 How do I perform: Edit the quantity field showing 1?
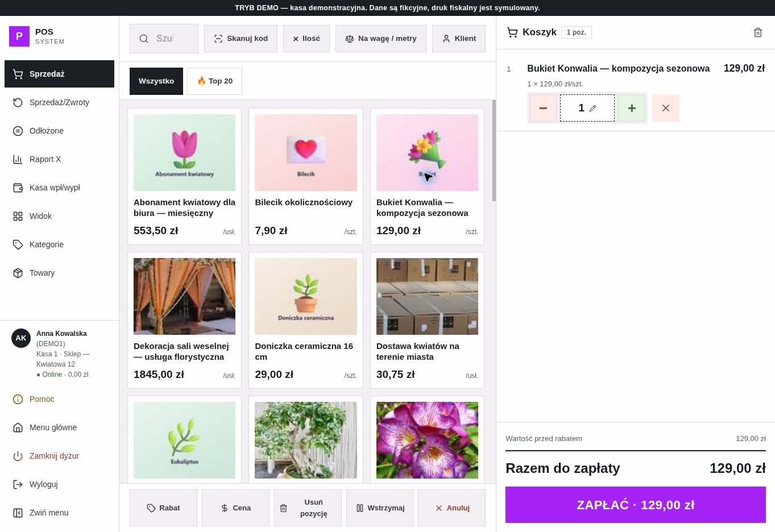click(x=587, y=108)
